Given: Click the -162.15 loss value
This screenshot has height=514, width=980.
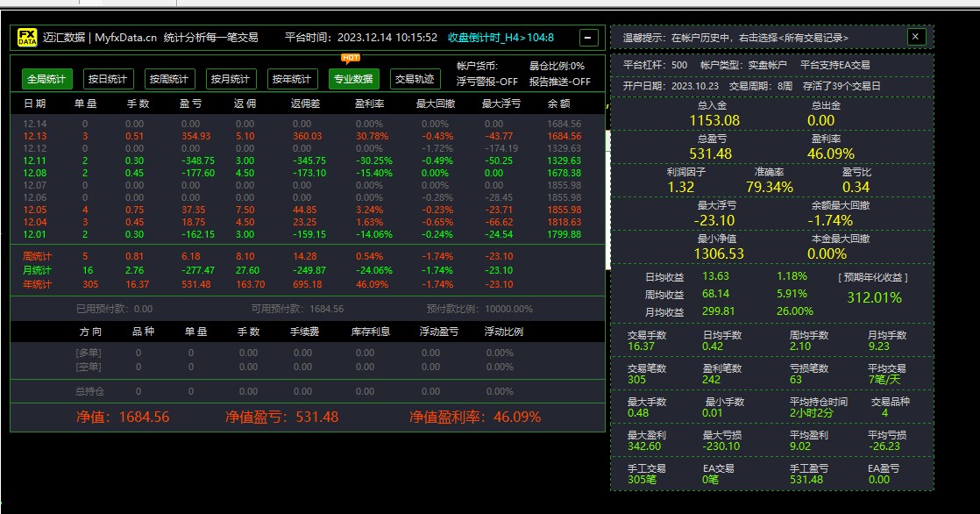Looking at the screenshot, I should click(x=198, y=234).
